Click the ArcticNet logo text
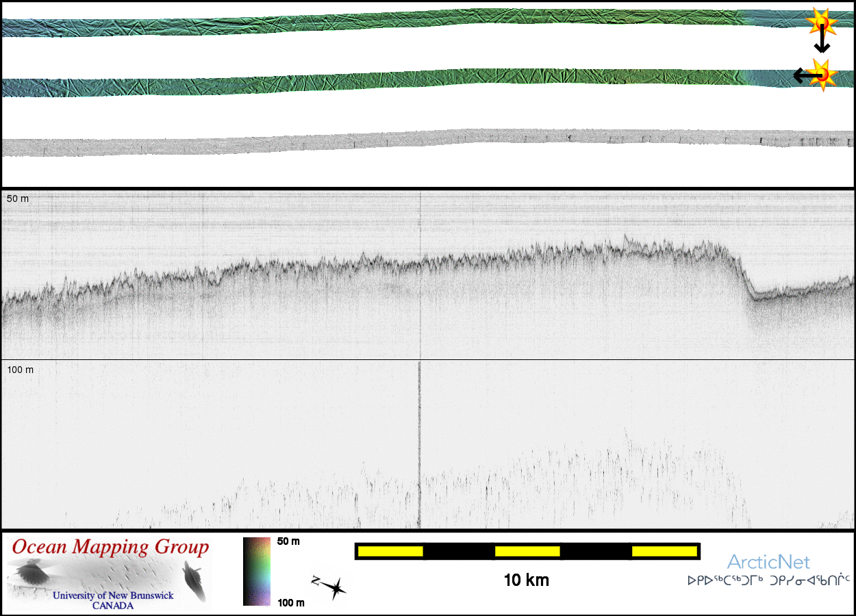This screenshot has width=856, height=616. (768, 563)
